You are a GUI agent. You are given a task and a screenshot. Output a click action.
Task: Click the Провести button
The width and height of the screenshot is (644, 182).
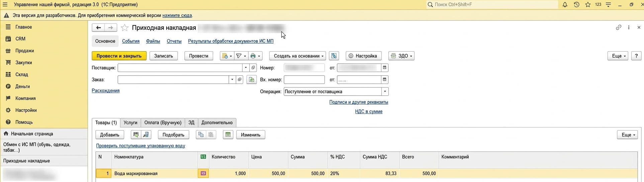click(199, 56)
